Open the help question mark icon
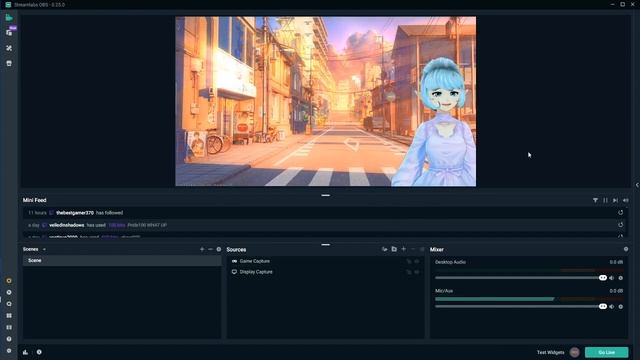 tap(9, 339)
